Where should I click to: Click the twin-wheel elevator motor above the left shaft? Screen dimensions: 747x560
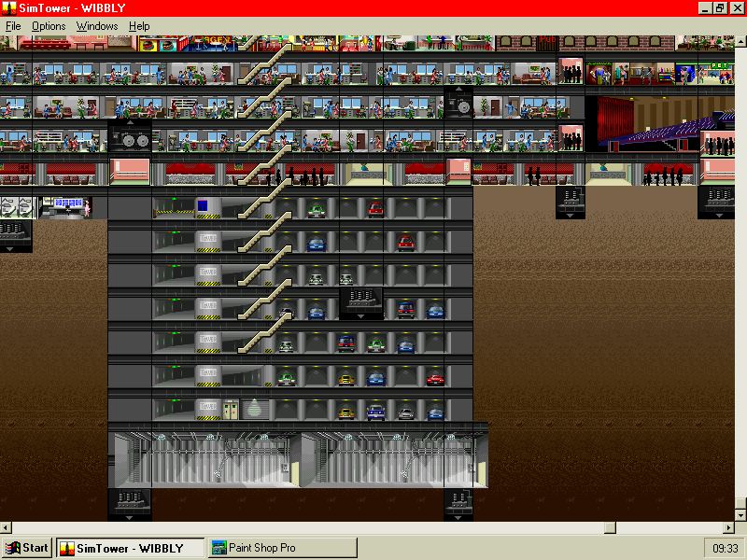pyautogui.click(x=130, y=135)
